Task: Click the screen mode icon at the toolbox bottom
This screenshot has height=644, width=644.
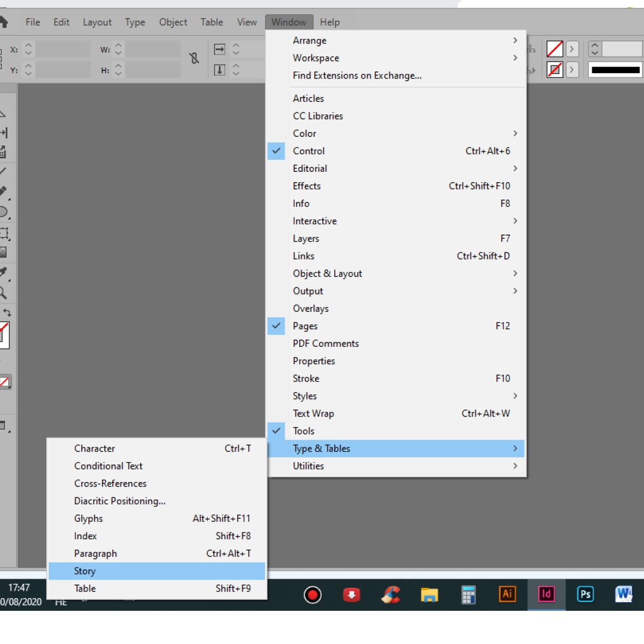Action: pos(3,425)
